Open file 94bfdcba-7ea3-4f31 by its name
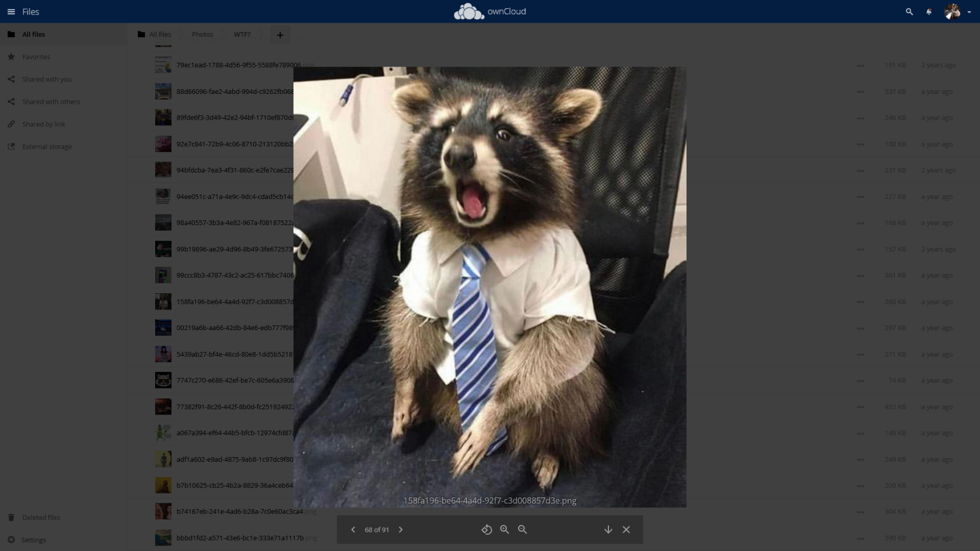 pyautogui.click(x=235, y=170)
